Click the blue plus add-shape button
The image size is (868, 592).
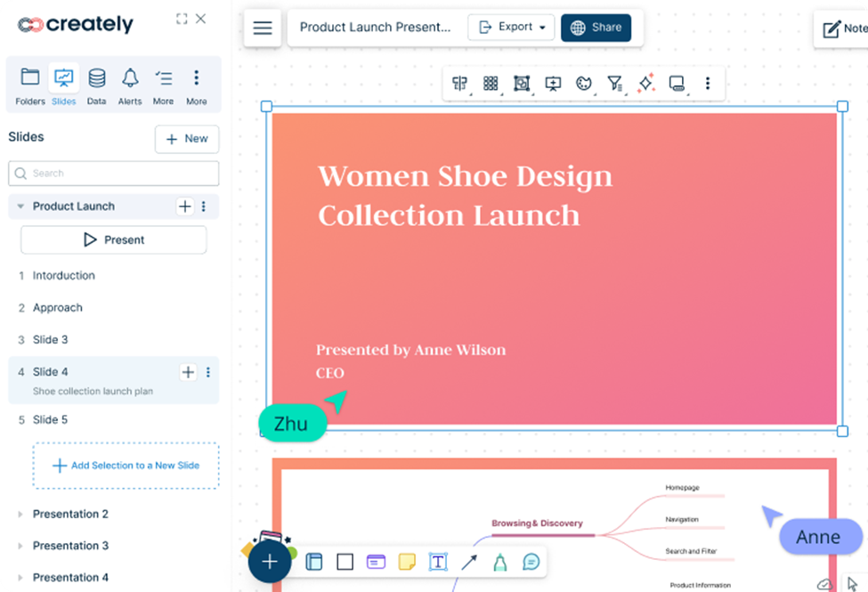tap(269, 562)
